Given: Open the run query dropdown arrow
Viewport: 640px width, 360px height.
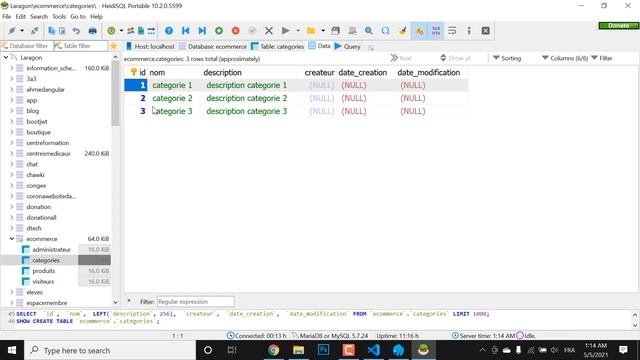Looking at the screenshot, I should pyautogui.click(x=298, y=31).
